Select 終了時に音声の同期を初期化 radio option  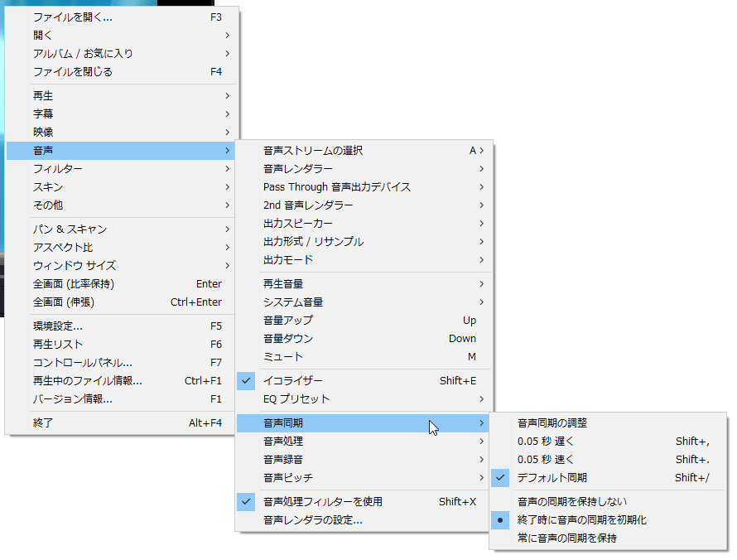581,520
